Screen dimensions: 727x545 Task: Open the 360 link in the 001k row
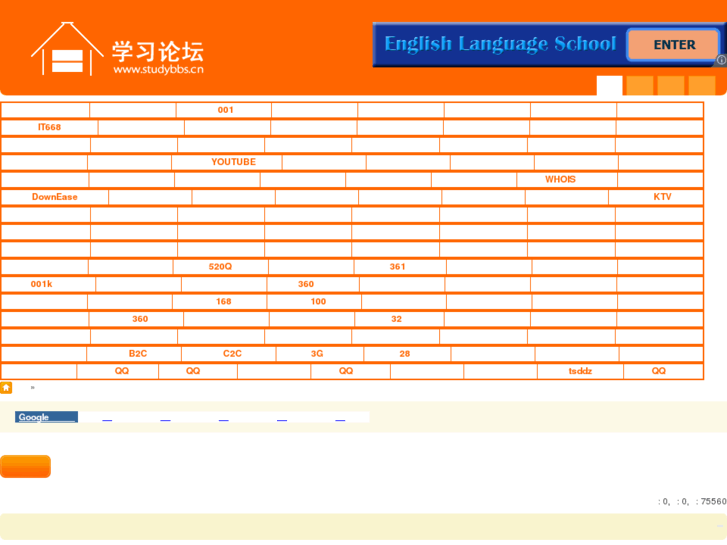[306, 284]
